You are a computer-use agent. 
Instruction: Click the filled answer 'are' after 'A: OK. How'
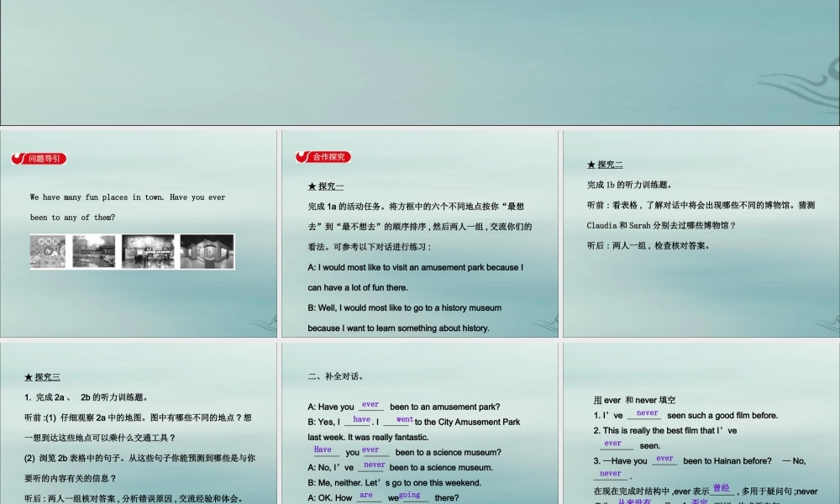coord(366,495)
